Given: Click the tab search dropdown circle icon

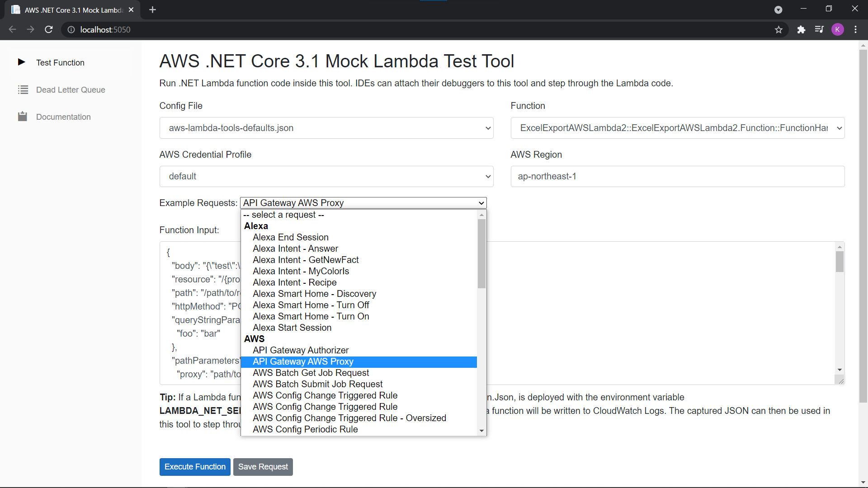Looking at the screenshot, I should tap(778, 10).
